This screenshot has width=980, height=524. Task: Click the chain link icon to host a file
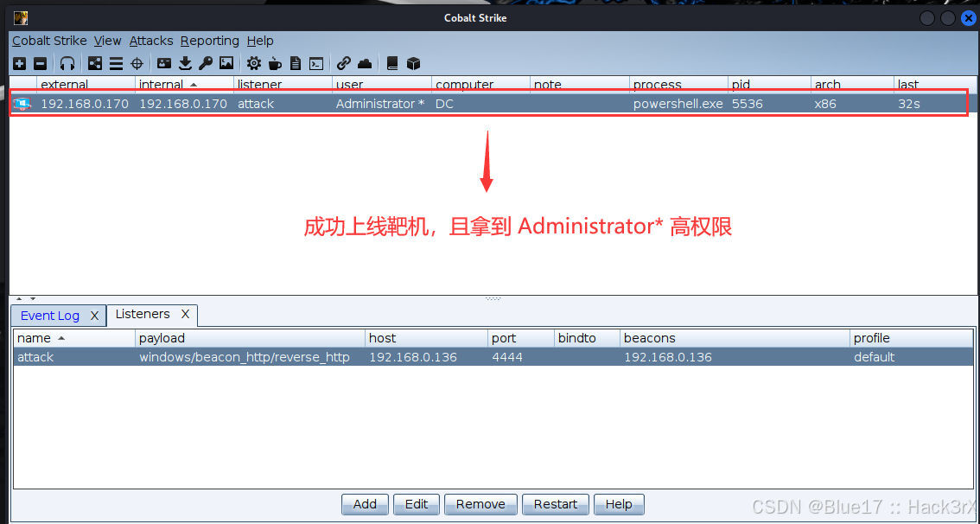(344, 63)
